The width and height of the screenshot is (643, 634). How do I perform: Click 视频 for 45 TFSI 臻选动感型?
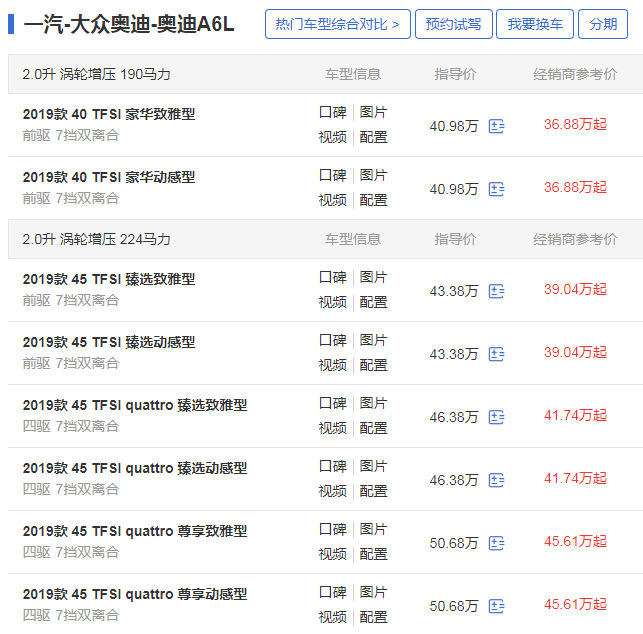point(333,365)
